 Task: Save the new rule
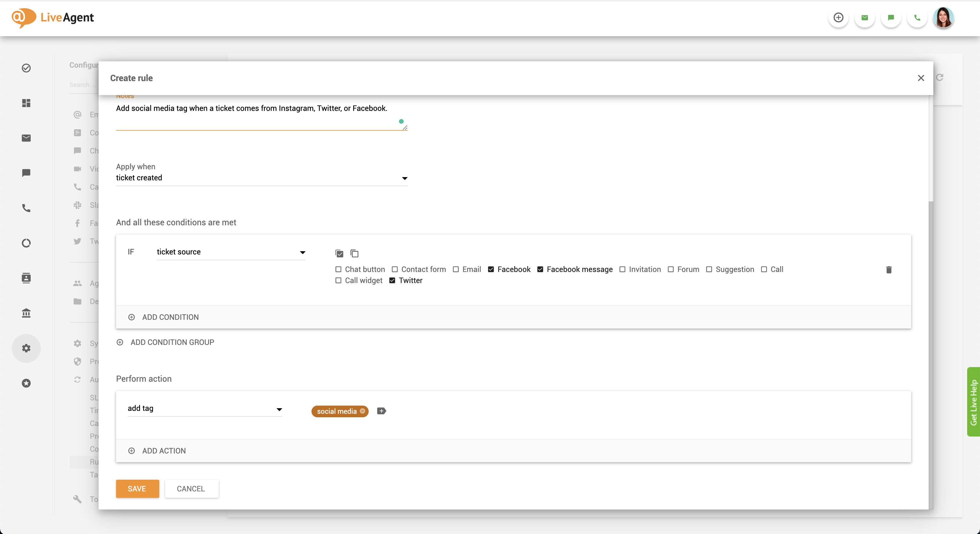[x=137, y=489]
